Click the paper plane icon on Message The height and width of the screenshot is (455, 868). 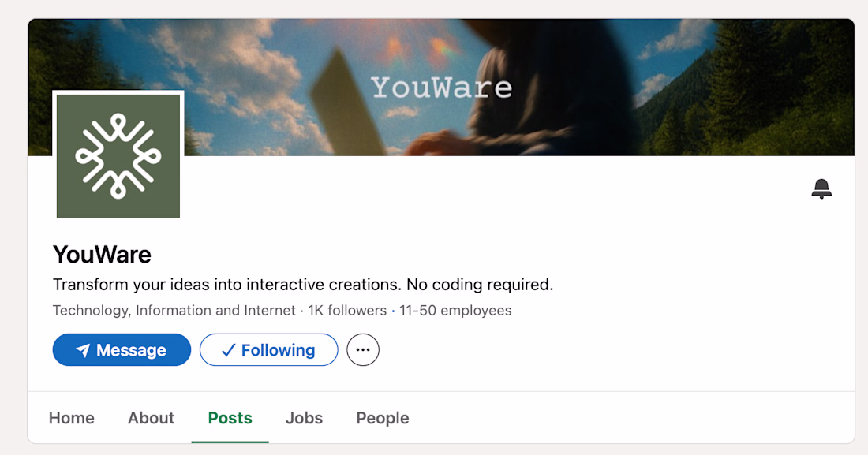(x=83, y=350)
